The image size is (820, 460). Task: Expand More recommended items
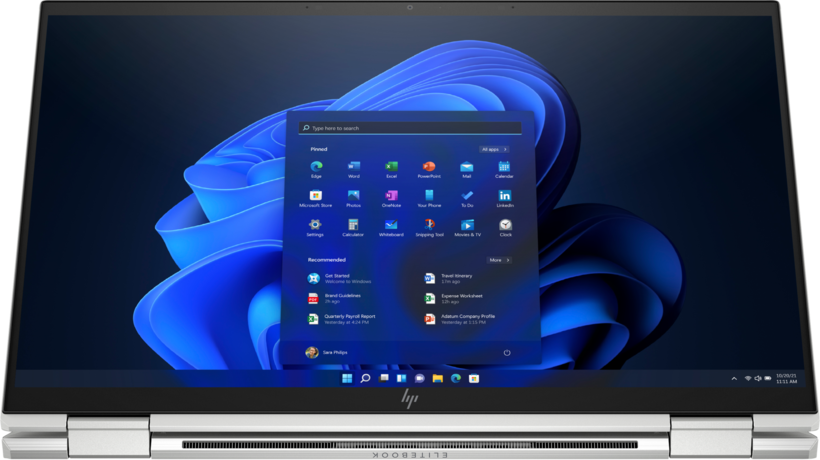point(498,260)
